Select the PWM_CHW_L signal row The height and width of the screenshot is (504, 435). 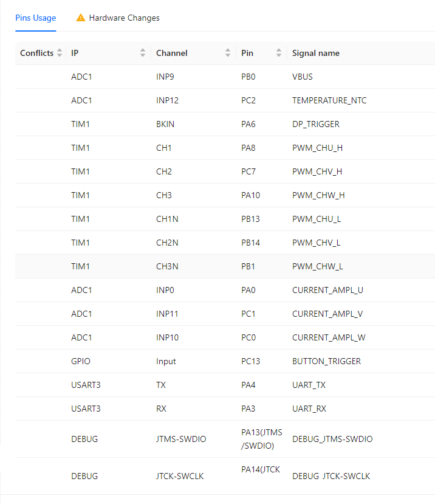[318, 266]
